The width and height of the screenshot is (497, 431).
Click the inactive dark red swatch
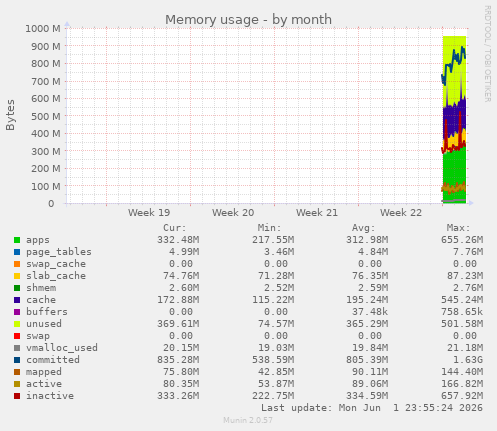(x=17, y=396)
